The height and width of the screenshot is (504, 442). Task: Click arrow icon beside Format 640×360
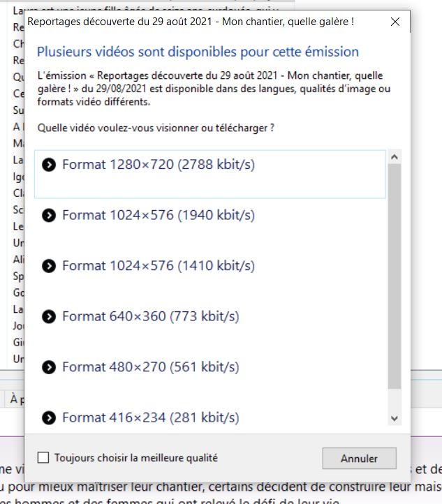point(49,317)
